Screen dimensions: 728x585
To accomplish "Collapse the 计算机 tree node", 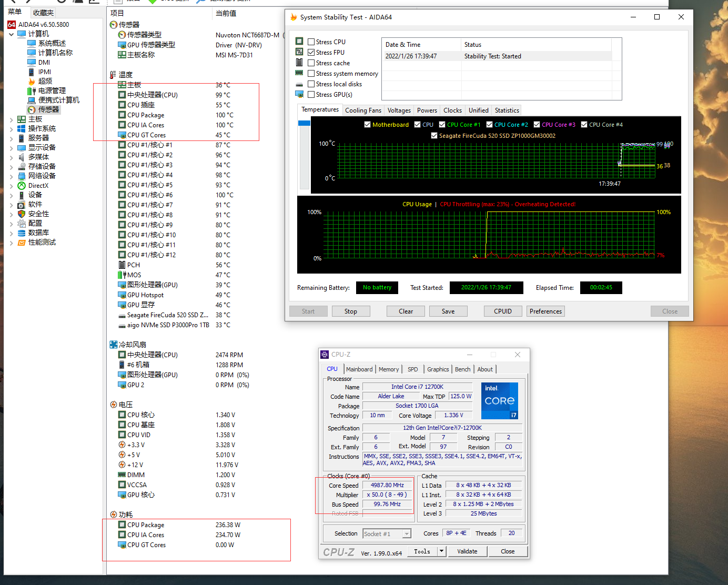I will coord(12,34).
